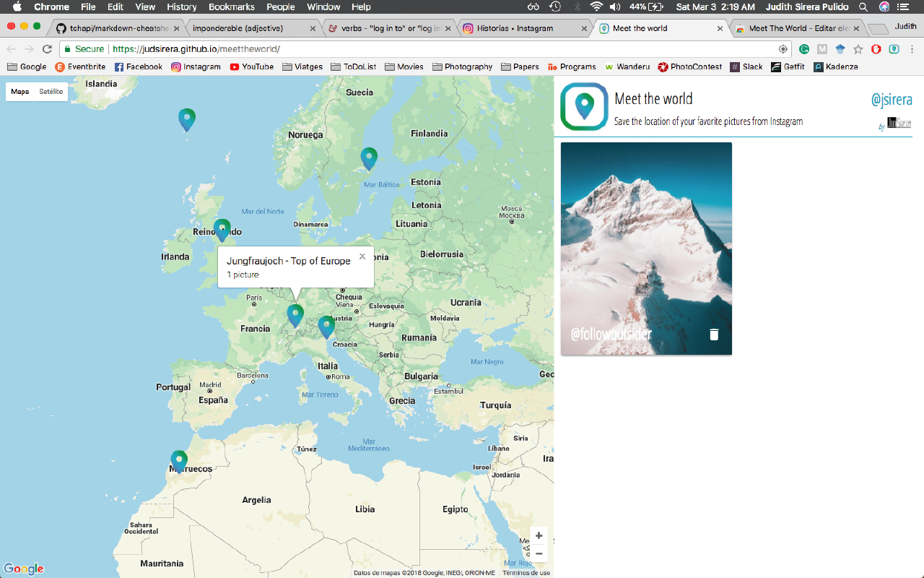Open the PhotoContest bookmark

point(690,66)
